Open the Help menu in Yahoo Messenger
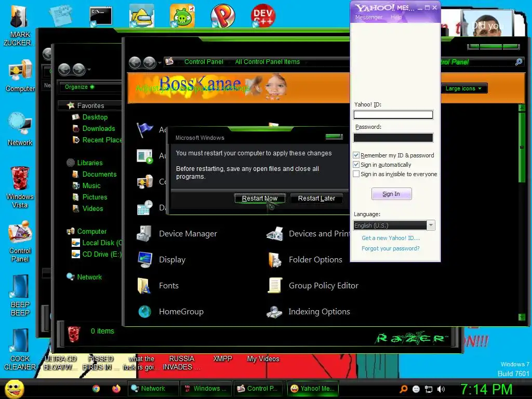This screenshot has height=399, width=532. [x=396, y=17]
